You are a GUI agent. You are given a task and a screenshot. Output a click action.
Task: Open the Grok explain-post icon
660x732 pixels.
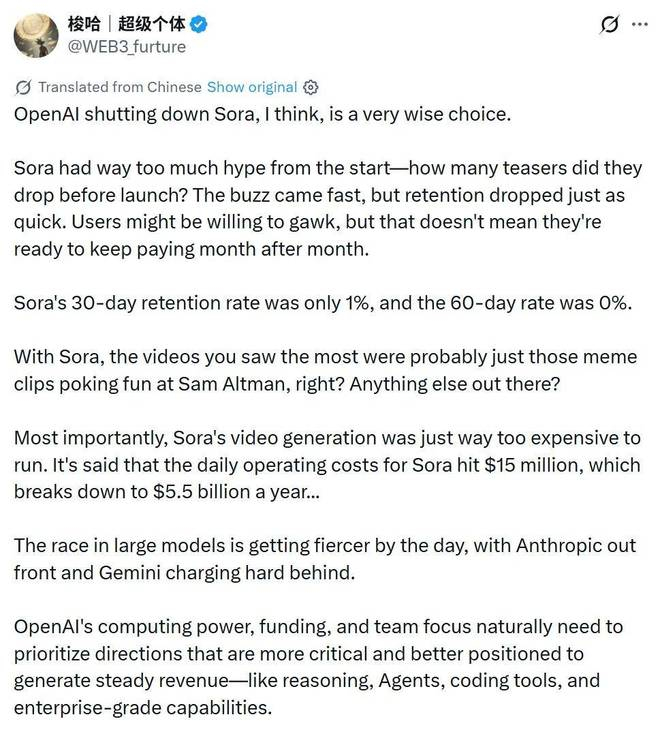coord(605,24)
